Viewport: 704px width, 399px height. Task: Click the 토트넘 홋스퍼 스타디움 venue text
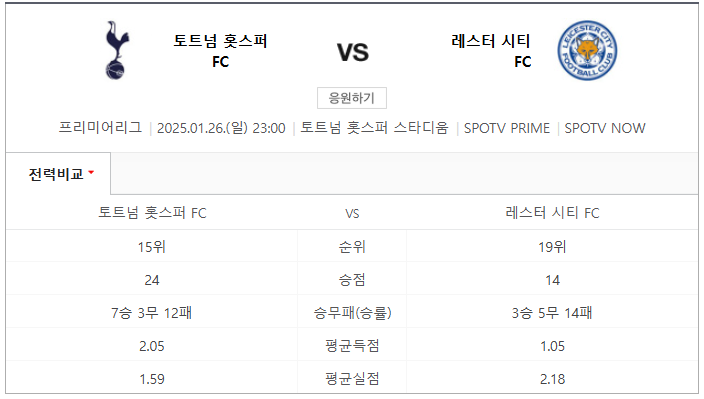click(x=374, y=128)
